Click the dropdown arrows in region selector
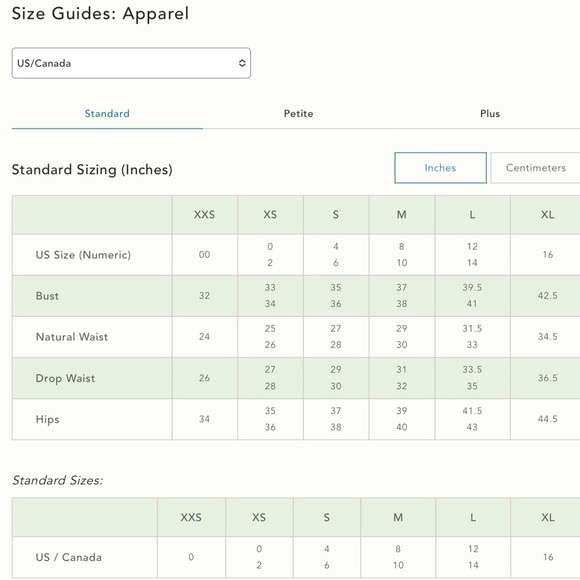 point(242,63)
